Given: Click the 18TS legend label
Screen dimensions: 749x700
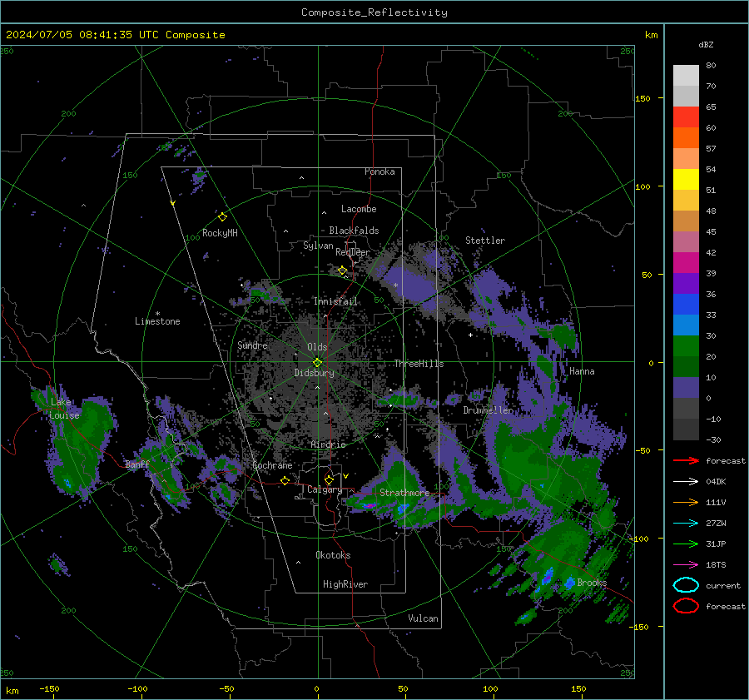Looking at the screenshot, I should point(716,565).
